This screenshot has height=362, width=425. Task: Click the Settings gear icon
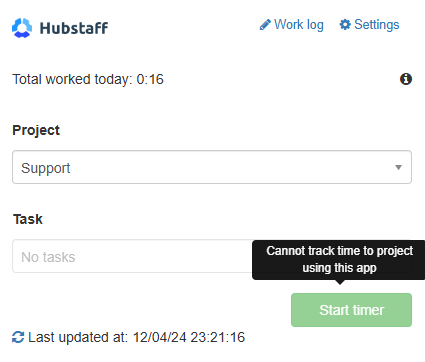coord(345,25)
